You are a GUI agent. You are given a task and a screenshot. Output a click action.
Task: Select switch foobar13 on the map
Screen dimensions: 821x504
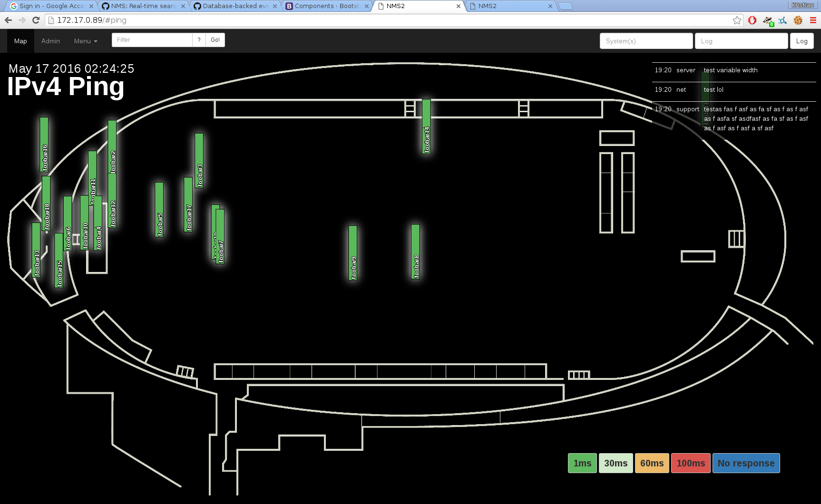(x=36, y=250)
